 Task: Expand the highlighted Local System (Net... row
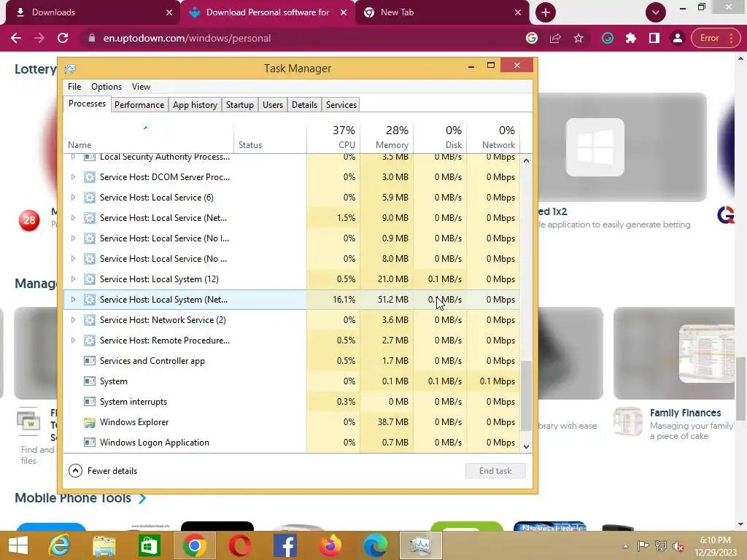73,300
